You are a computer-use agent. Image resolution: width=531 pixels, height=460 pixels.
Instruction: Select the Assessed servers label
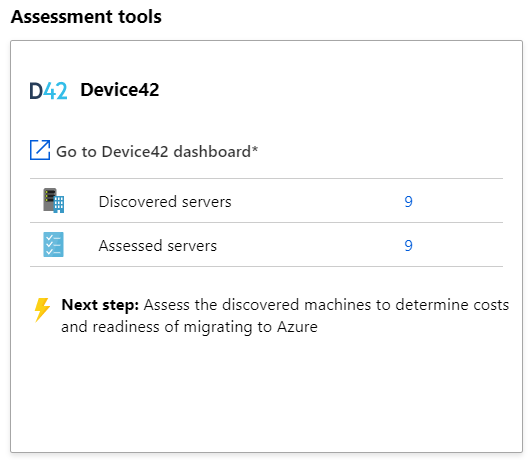157,246
